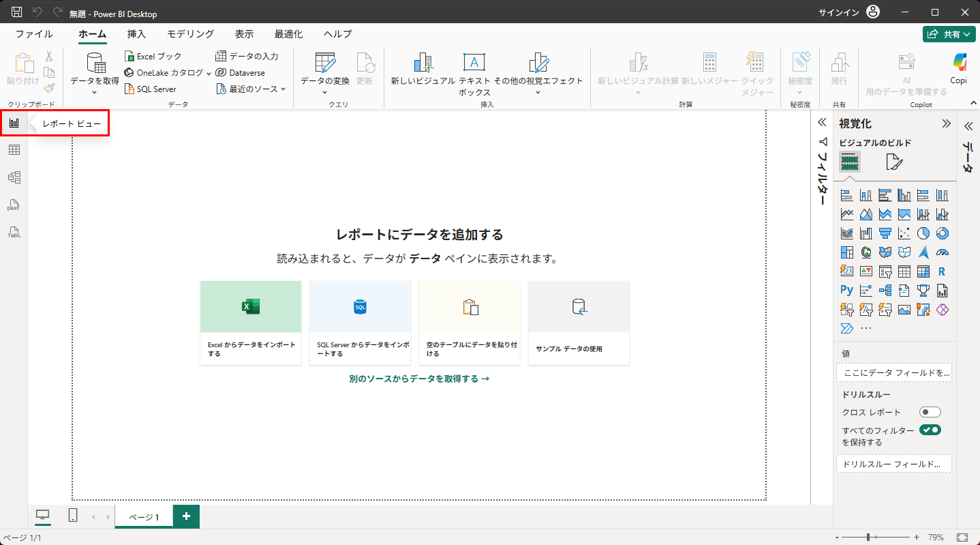Switch to mobile layout at bottom left

point(73,516)
